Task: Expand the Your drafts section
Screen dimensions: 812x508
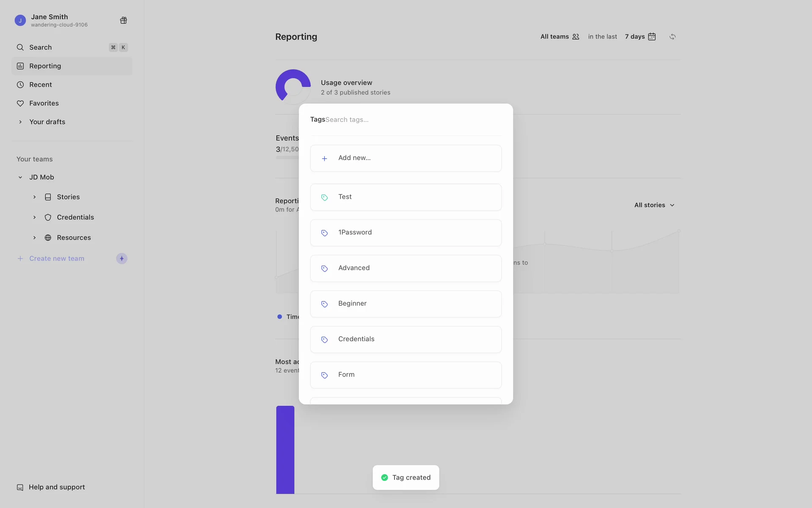Action: [20, 122]
